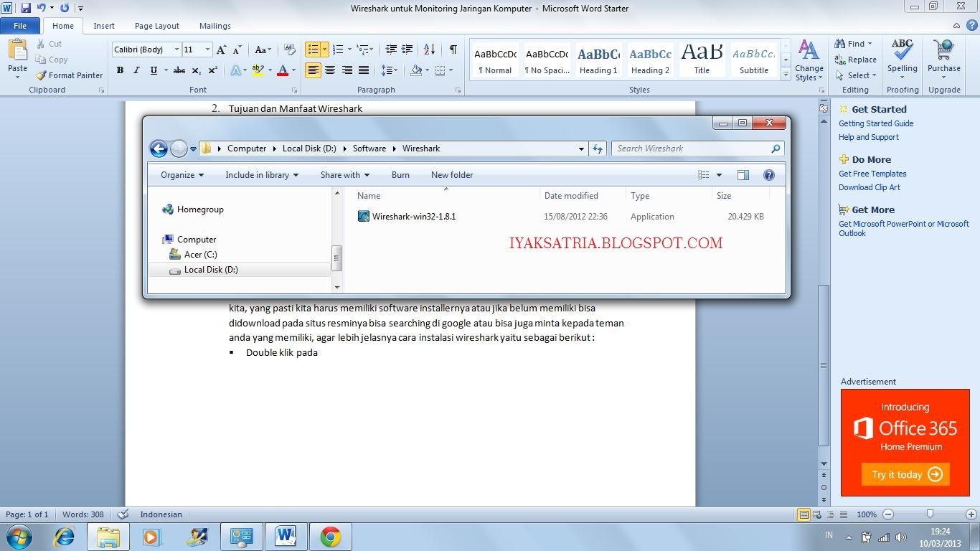Select the Title style
This screenshot has height=551, width=980.
coord(702,60)
